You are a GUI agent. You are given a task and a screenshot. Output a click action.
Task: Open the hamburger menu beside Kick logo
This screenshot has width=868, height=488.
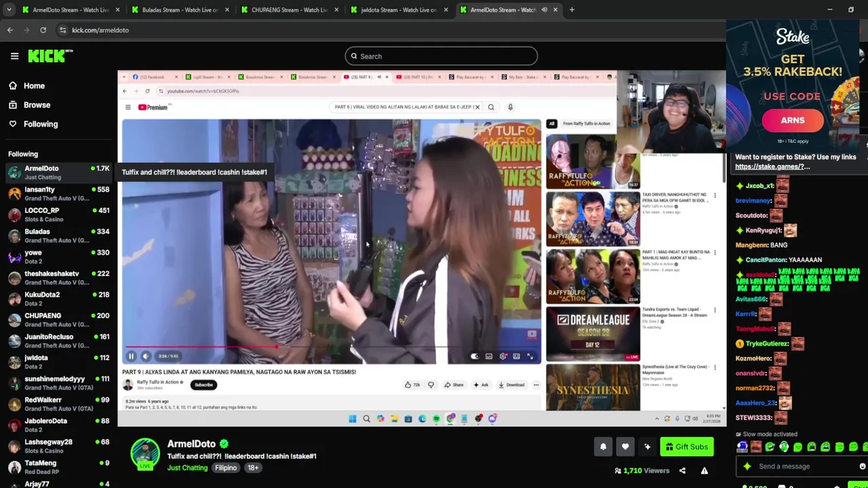click(14, 56)
